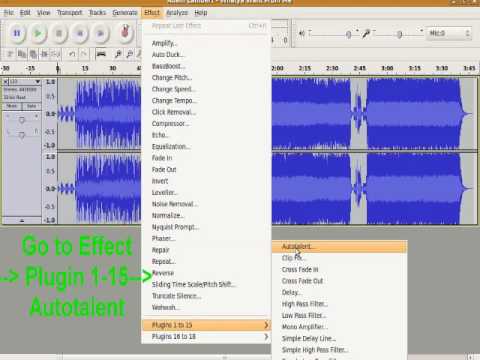480x360 pixels.
Task: Choose Sliding Time Scale/Pitch Shift effect
Action: click(x=206, y=284)
